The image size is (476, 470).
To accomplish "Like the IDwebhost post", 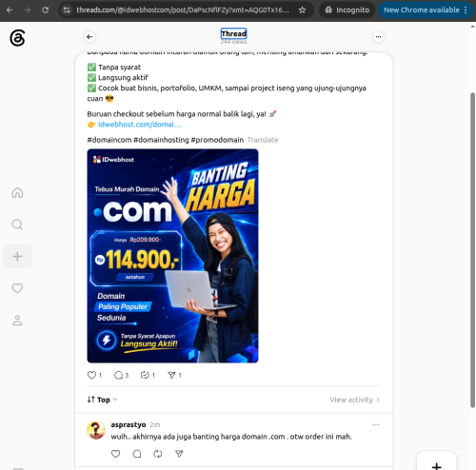I will (91, 375).
